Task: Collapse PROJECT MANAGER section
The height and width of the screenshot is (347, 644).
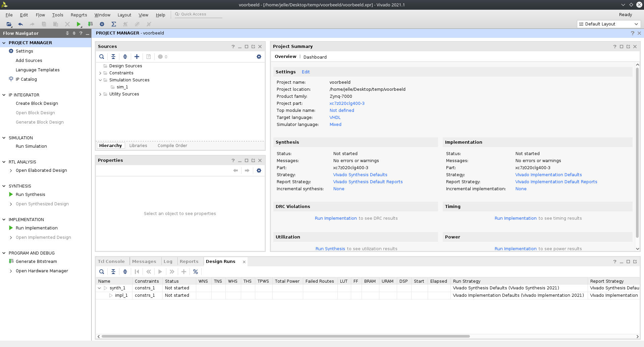Action: point(4,43)
